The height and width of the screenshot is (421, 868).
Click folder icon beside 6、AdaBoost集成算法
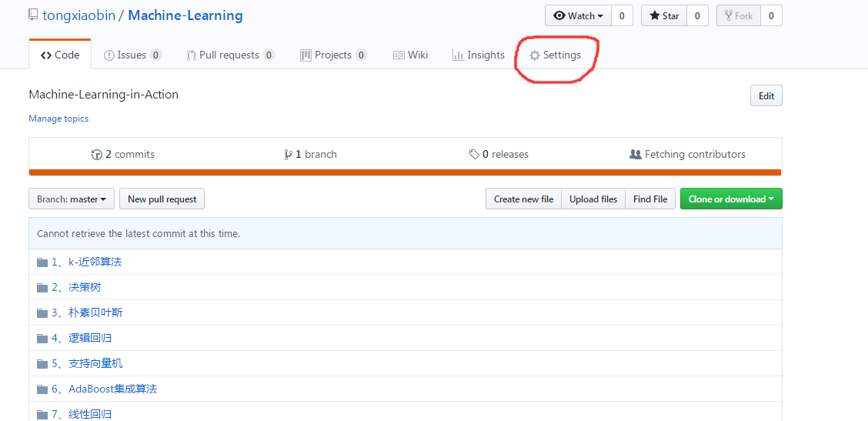[42, 389]
